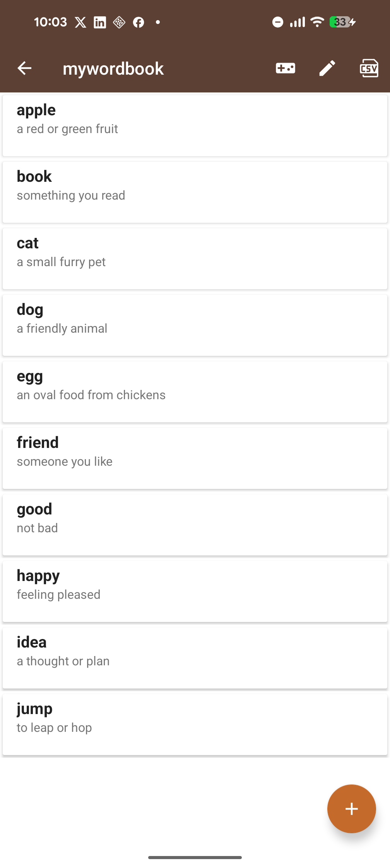This screenshot has height=868, width=390.
Task: Tap the jump word card
Action: click(x=195, y=724)
